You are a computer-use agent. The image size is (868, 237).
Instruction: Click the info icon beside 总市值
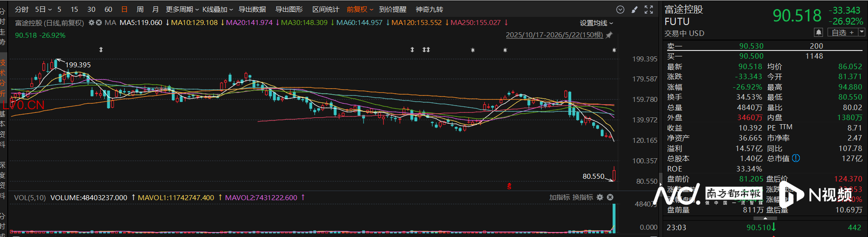[x=796, y=158]
